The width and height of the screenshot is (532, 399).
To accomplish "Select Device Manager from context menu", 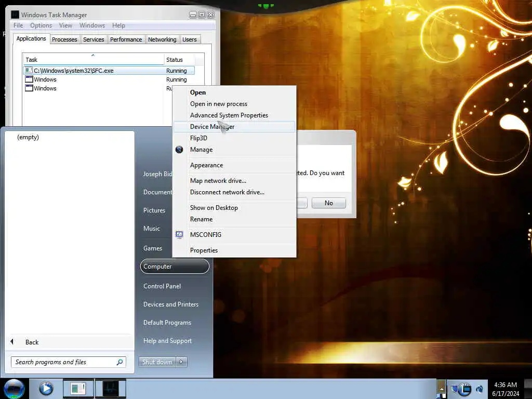I will [234, 127].
